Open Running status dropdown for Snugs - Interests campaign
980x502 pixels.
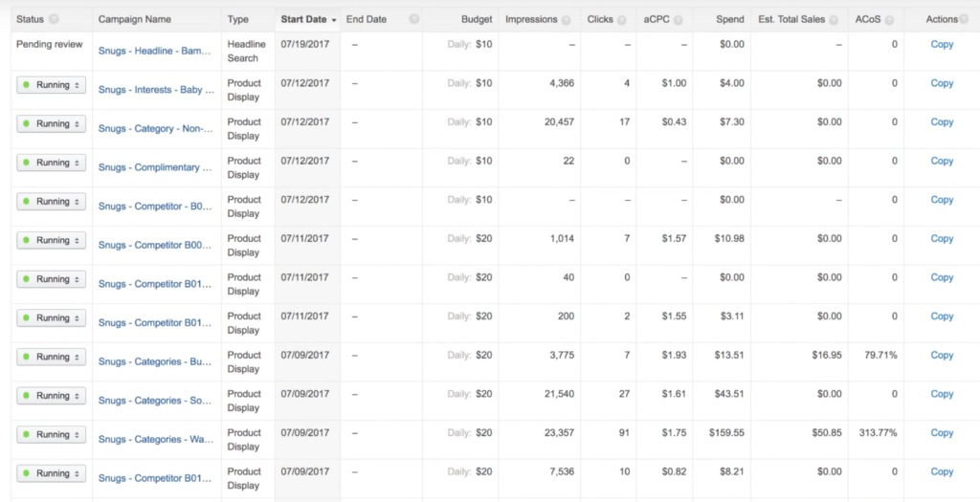point(52,85)
